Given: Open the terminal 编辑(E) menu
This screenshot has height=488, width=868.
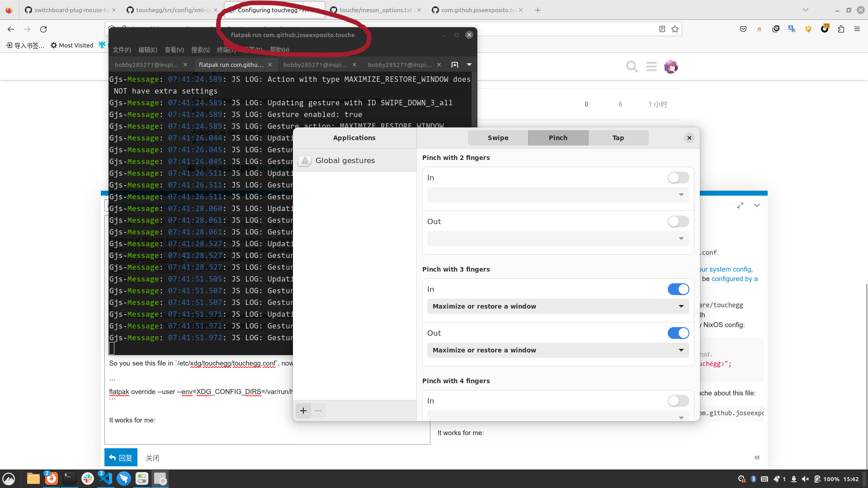Looking at the screenshot, I should pyautogui.click(x=148, y=50).
